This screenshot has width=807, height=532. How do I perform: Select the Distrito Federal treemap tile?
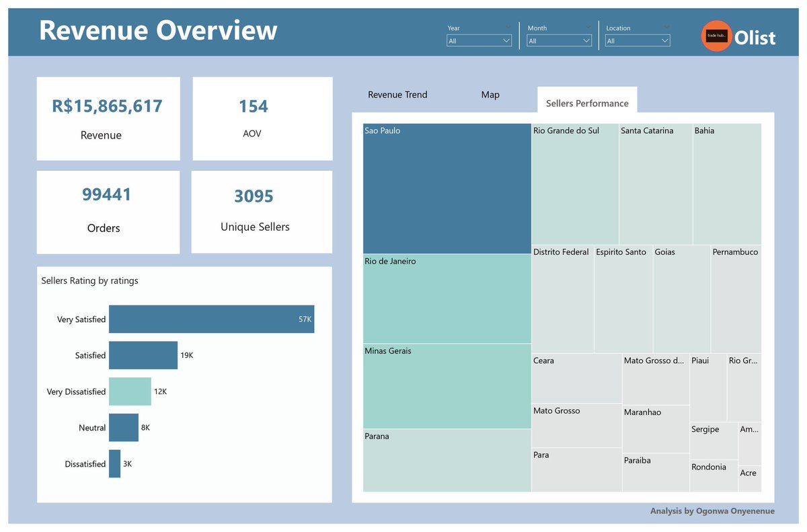(562, 299)
